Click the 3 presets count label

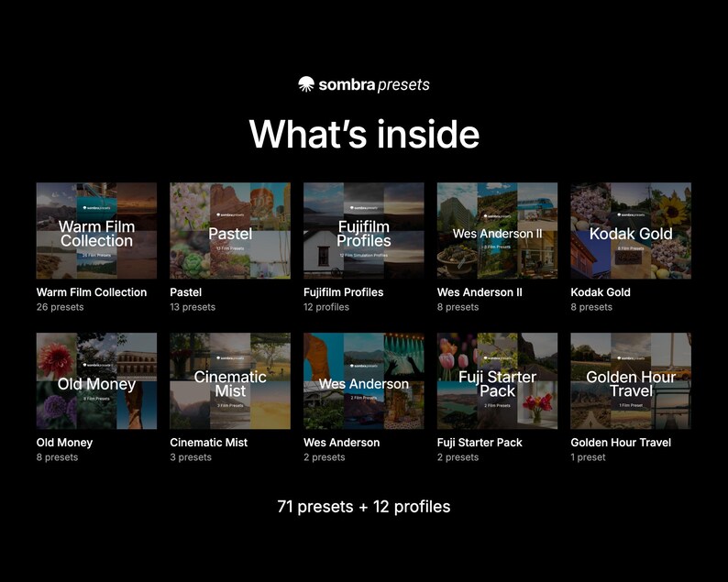point(191,457)
